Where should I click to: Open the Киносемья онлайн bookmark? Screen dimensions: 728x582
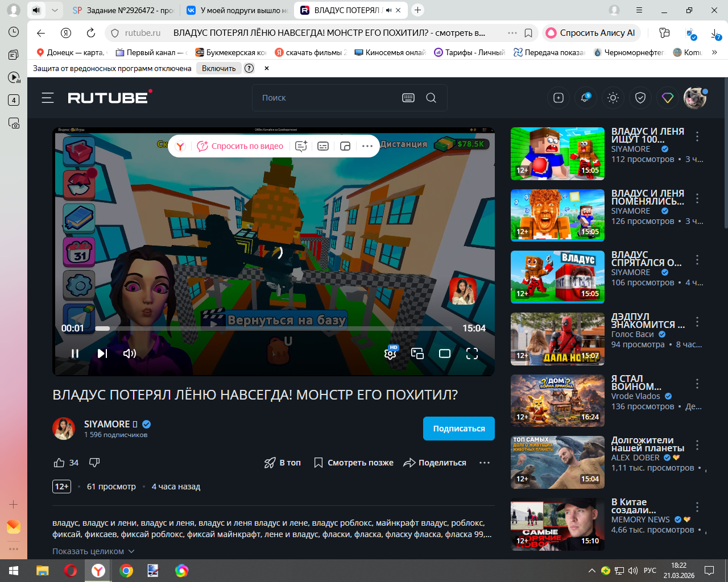point(390,52)
